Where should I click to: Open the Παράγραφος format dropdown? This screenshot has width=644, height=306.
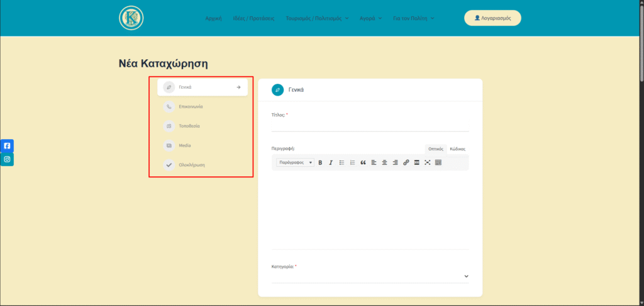point(295,162)
